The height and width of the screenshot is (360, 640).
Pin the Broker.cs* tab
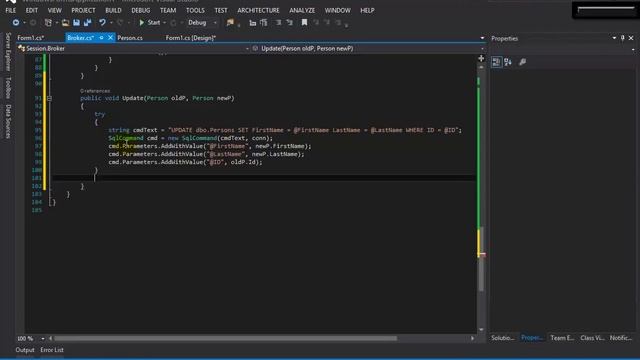(x=101, y=38)
